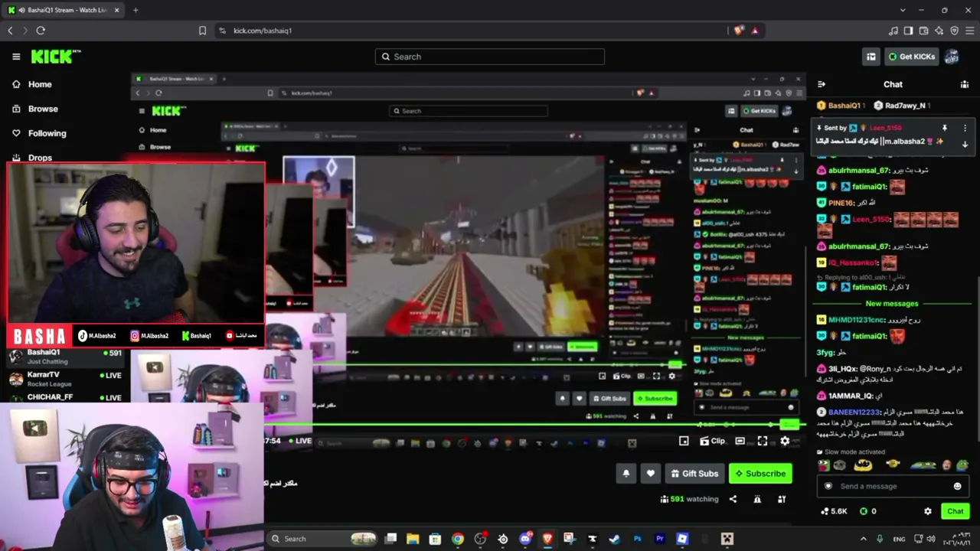980x551 pixels.
Task: Show hidden system tray icons
Action: [864, 539]
